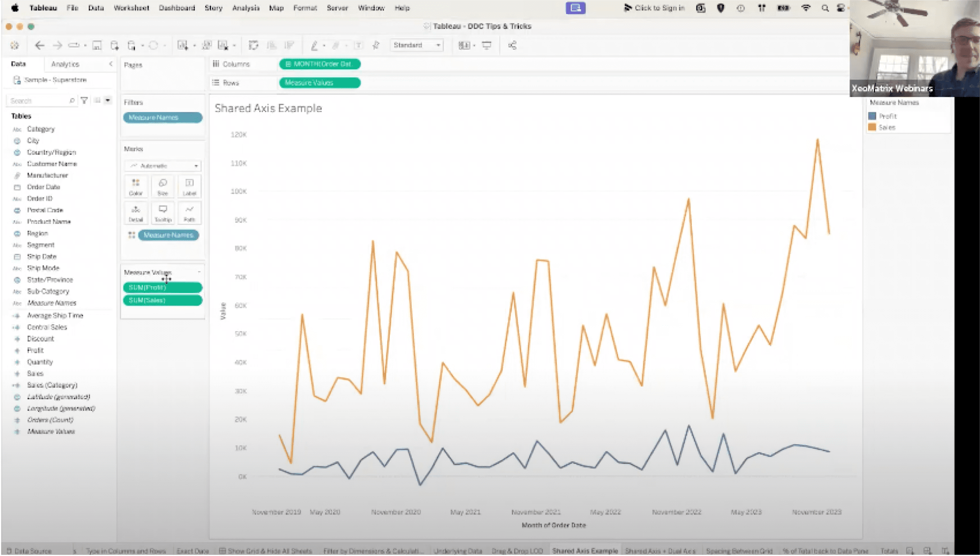Select the Tooltip button on the Marks card
The height and width of the screenshot is (556, 980).
tap(163, 213)
